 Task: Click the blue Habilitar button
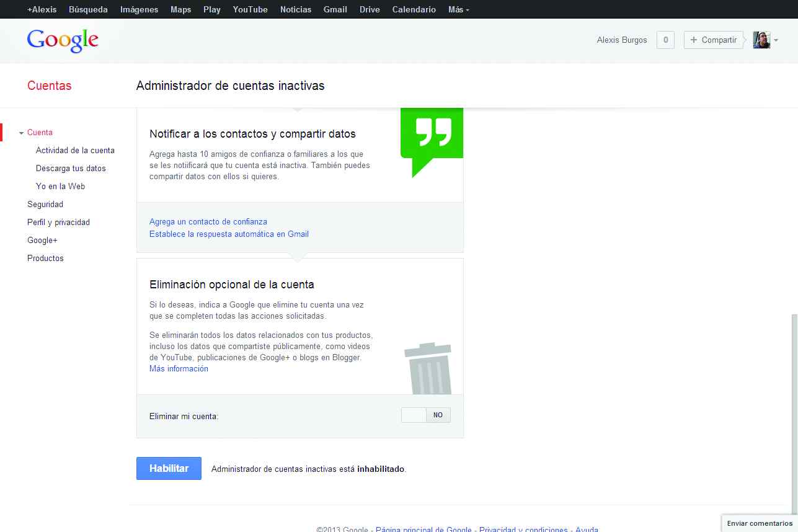169,469
